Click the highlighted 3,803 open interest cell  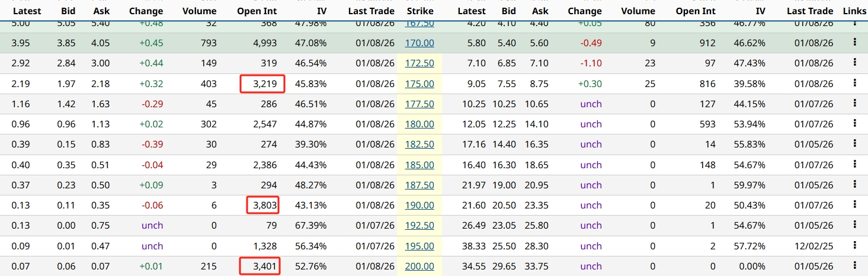(263, 206)
